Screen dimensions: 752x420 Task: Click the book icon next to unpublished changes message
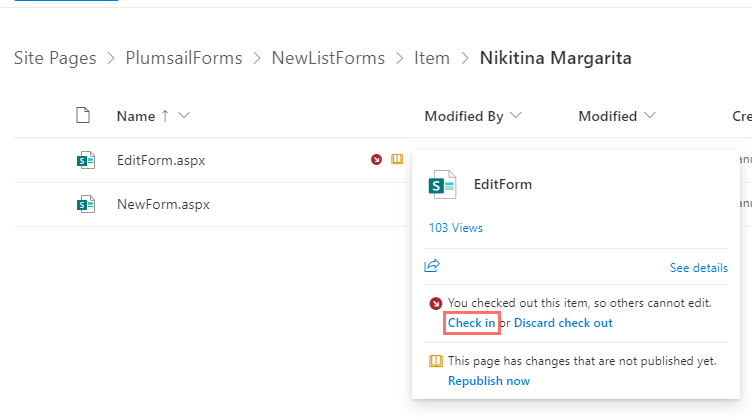[x=435, y=361]
